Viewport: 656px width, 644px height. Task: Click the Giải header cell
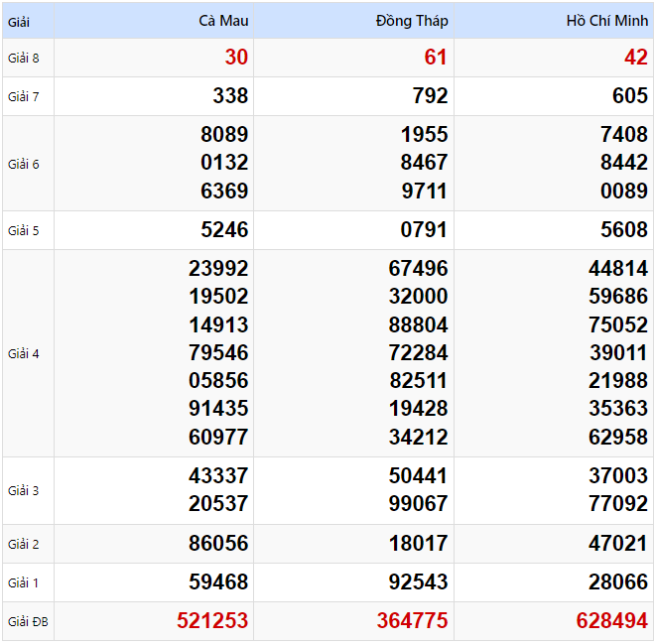pyautogui.click(x=18, y=21)
